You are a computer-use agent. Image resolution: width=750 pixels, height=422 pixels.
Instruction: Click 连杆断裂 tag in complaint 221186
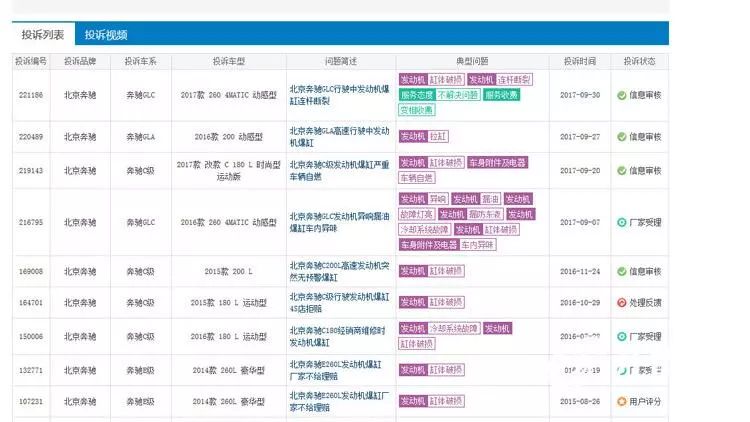click(514, 79)
